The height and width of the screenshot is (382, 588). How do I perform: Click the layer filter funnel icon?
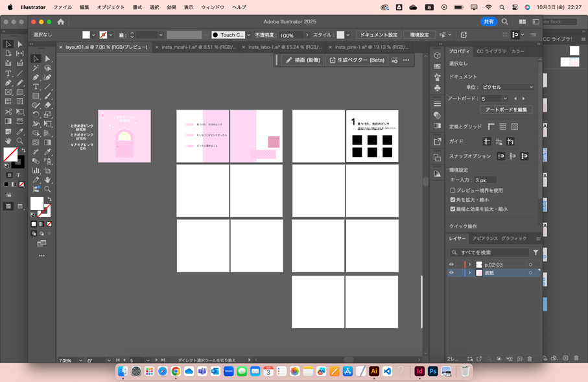tap(535, 252)
